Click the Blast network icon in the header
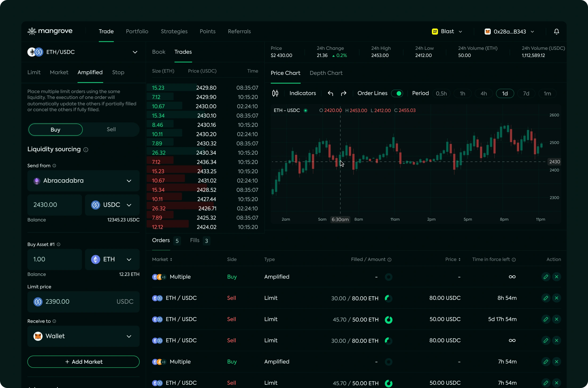 coord(435,31)
